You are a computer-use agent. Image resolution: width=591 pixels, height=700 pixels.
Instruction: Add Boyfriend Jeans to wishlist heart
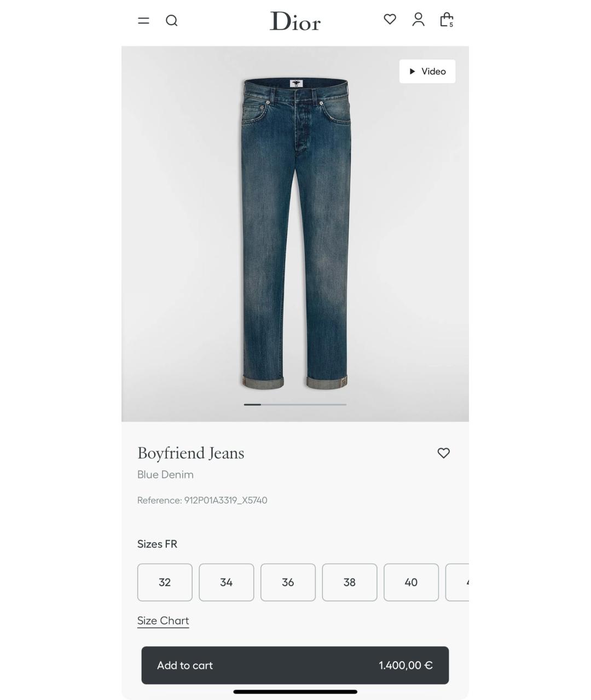pyautogui.click(x=444, y=453)
